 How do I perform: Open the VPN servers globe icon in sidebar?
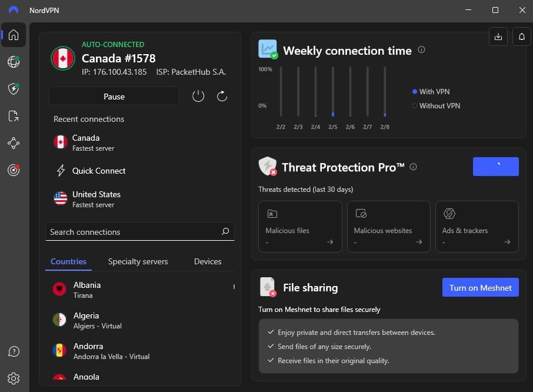[x=13, y=62]
